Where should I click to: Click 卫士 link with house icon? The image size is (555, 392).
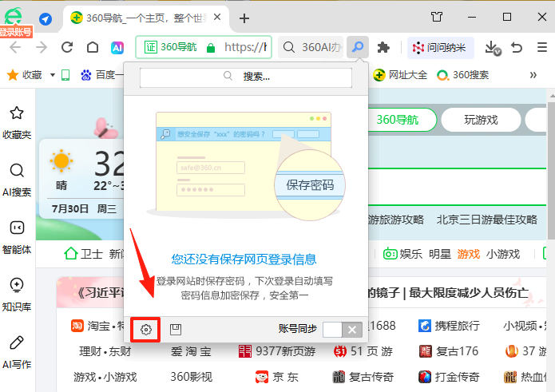point(84,254)
